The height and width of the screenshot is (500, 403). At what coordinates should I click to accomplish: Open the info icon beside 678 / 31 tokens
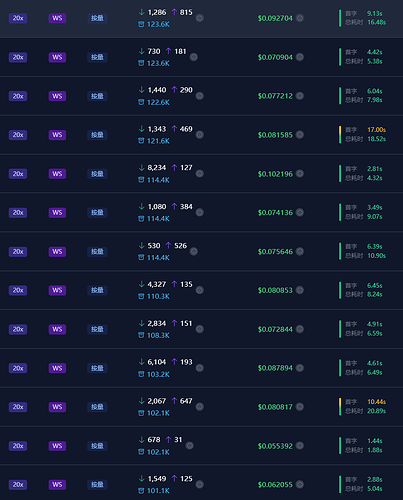189,446
